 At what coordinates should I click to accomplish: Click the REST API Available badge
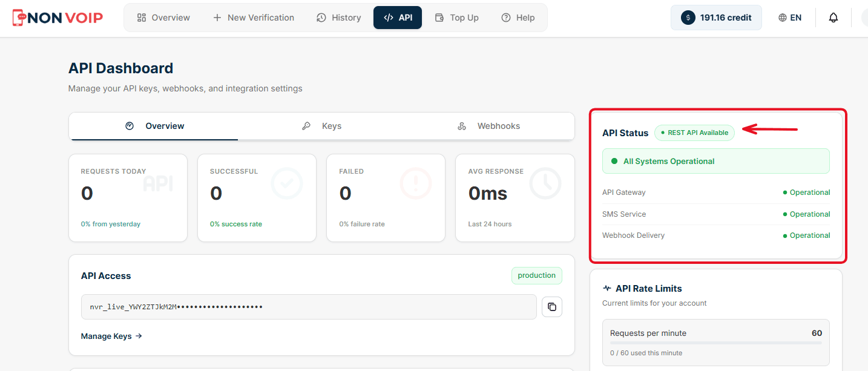point(694,133)
